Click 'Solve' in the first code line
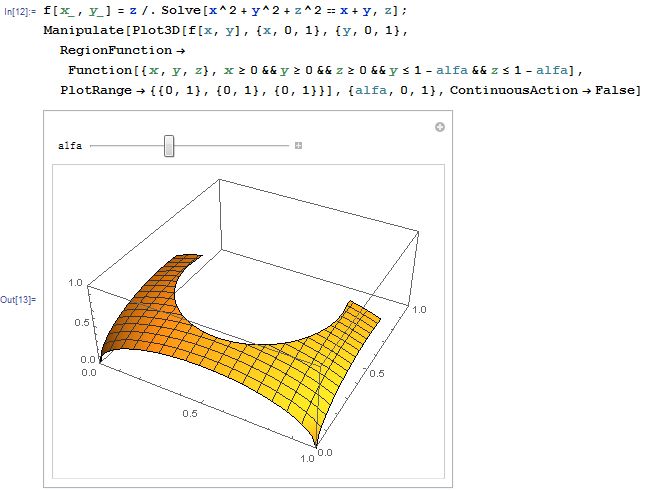The image size is (648, 490). [181, 10]
